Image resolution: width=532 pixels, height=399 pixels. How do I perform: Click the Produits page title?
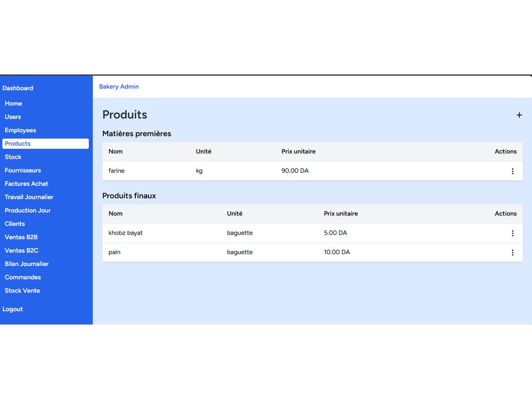point(125,115)
